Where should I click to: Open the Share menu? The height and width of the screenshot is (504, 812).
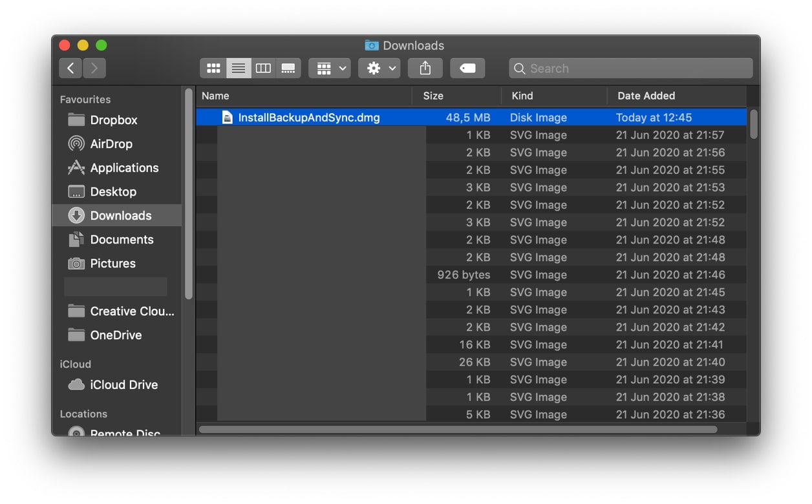click(x=425, y=68)
